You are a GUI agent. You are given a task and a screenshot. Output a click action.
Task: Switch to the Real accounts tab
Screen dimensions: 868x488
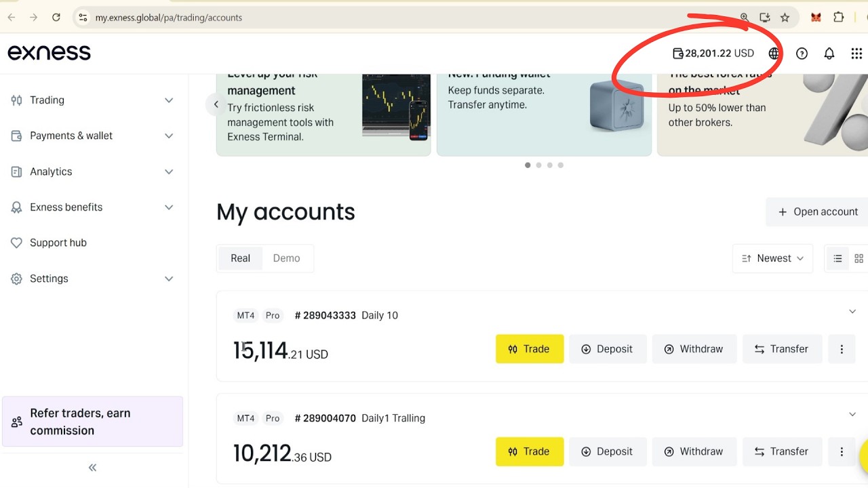pos(241,258)
